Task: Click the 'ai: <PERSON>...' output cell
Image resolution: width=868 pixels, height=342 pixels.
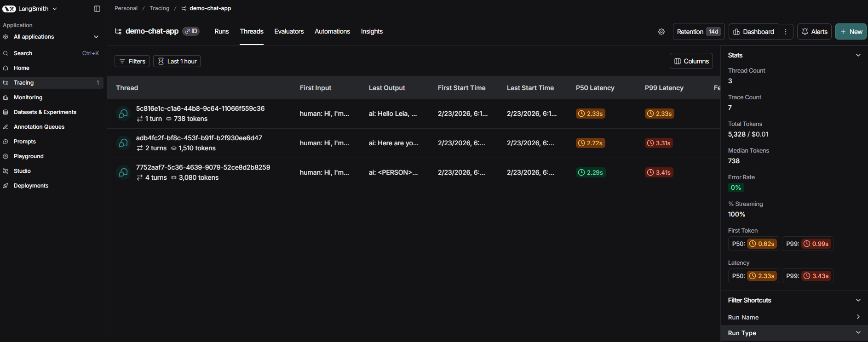Action: [393, 172]
